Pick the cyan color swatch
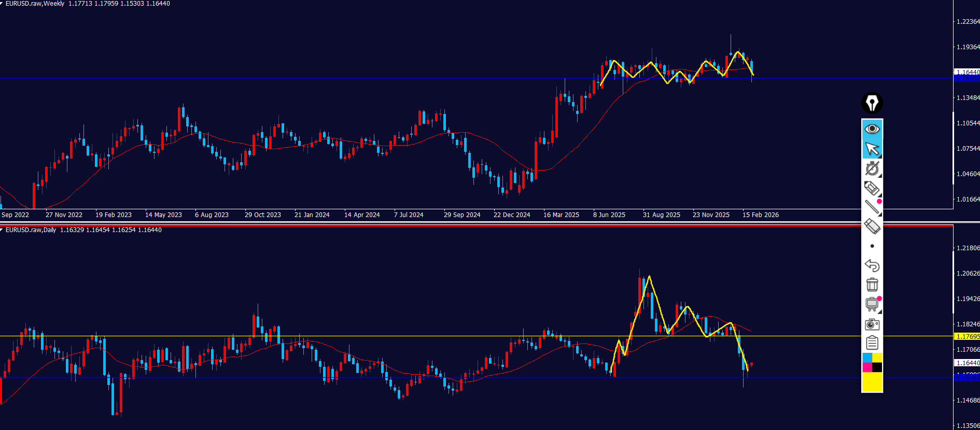 867,357
